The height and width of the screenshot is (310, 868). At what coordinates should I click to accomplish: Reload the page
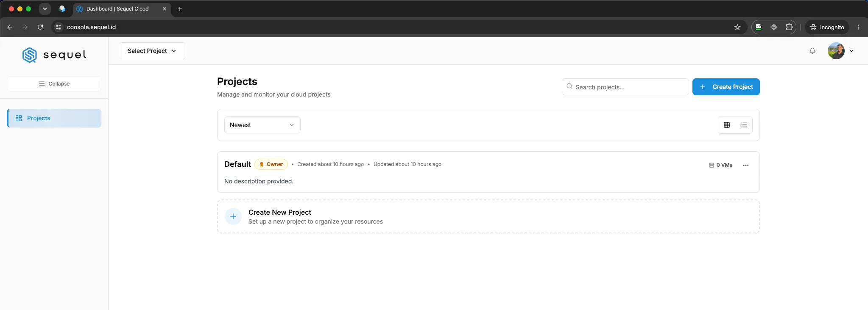pyautogui.click(x=40, y=27)
